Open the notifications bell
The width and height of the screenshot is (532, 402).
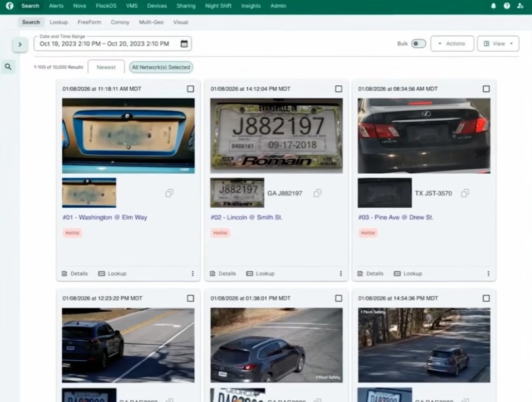[x=493, y=6]
